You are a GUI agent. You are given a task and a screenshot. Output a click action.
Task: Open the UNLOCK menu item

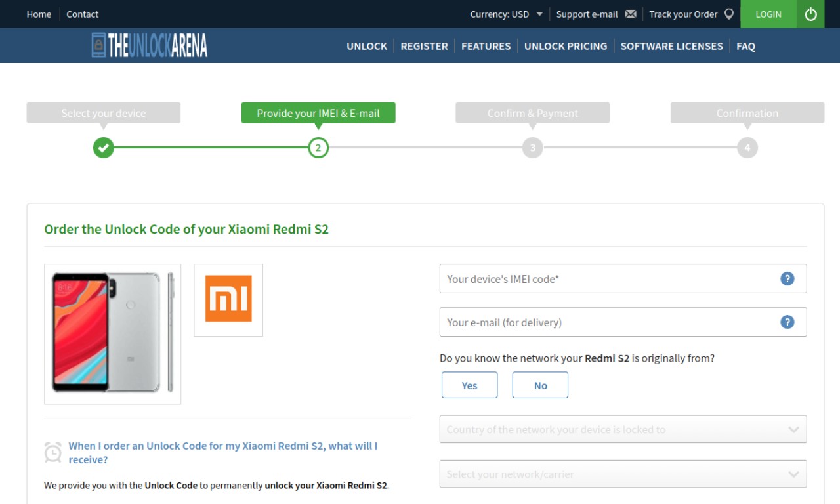(x=367, y=46)
